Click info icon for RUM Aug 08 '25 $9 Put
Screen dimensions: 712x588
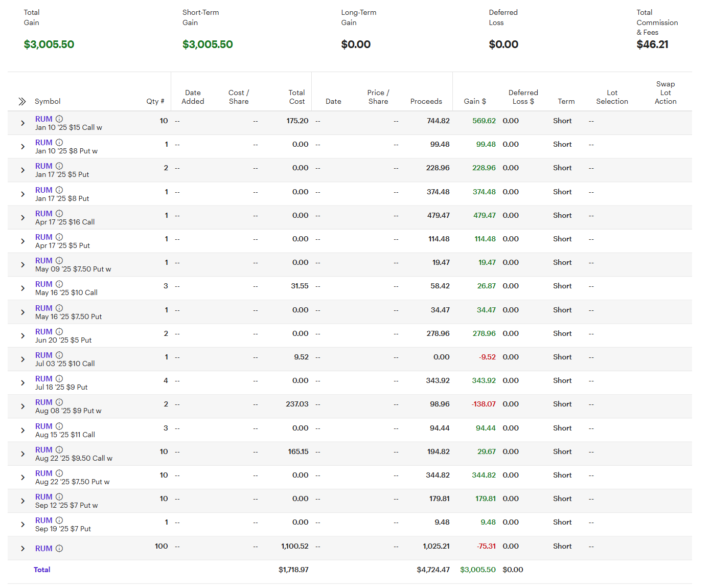click(59, 402)
